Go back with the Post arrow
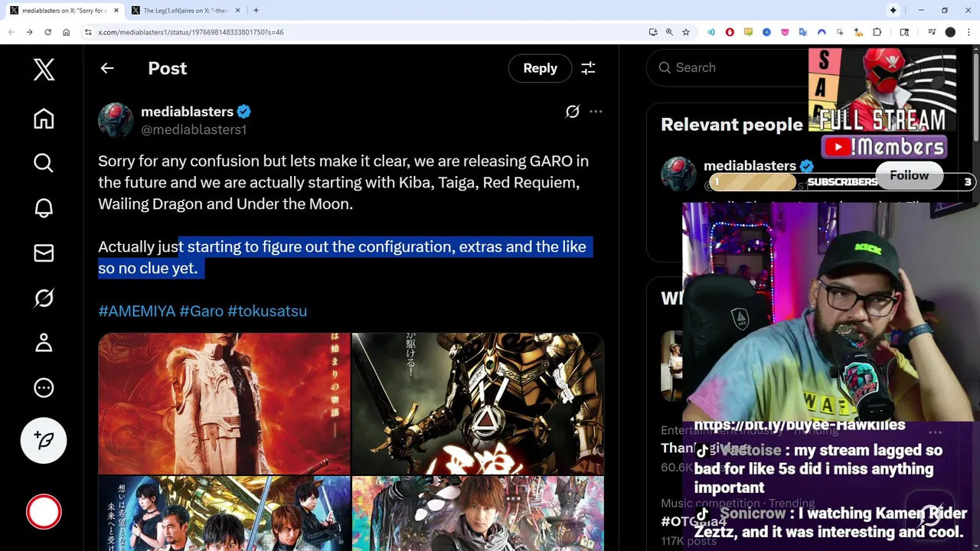The height and width of the screenshot is (551, 980). click(107, 68)
